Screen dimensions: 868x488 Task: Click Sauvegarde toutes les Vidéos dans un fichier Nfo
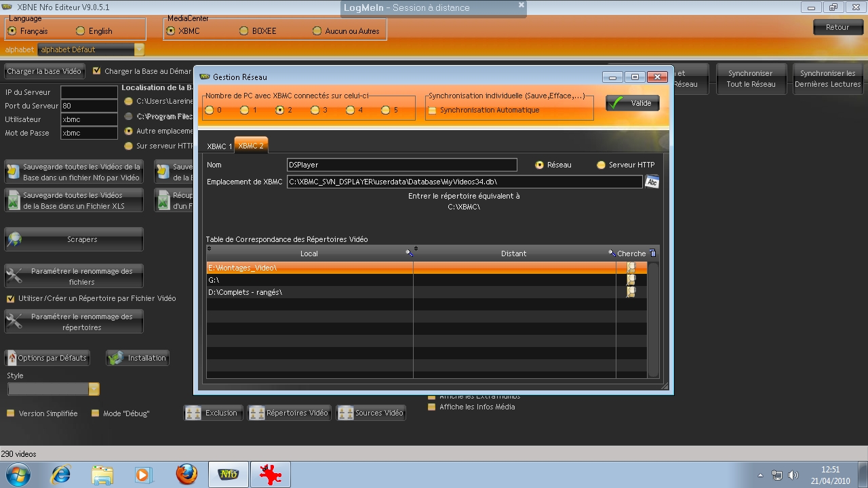click(74, 171)
